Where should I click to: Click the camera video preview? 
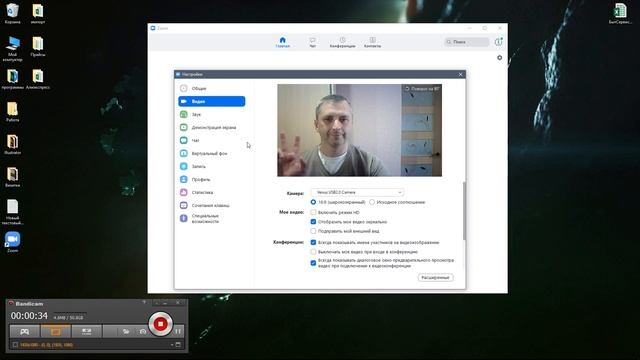pos(360,130)
